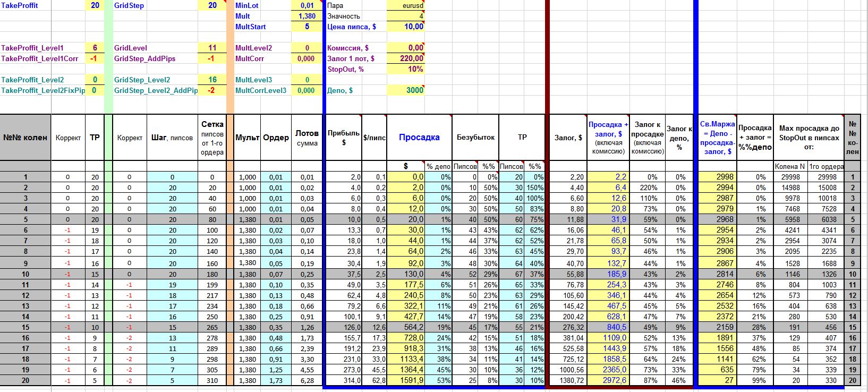
Task: Select the Безубыток column header
Action: pyautogui.click(x=475, y=138)
